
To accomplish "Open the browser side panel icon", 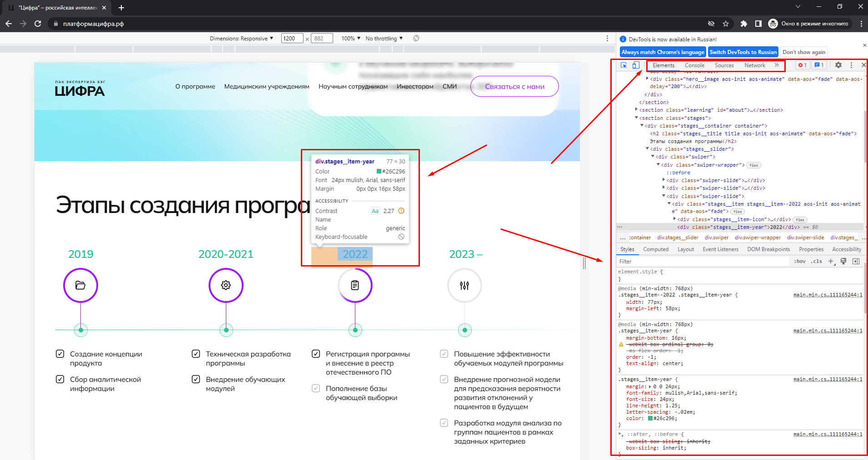I will pyautogui.click(x=758, y=24).
